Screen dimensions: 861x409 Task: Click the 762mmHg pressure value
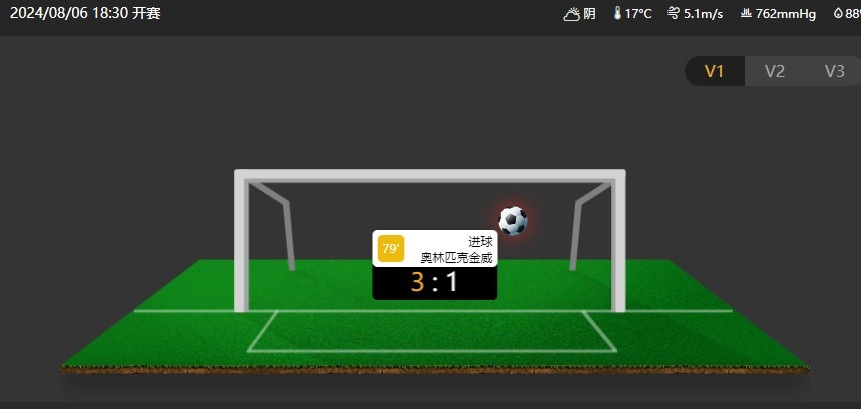[786, 14]
